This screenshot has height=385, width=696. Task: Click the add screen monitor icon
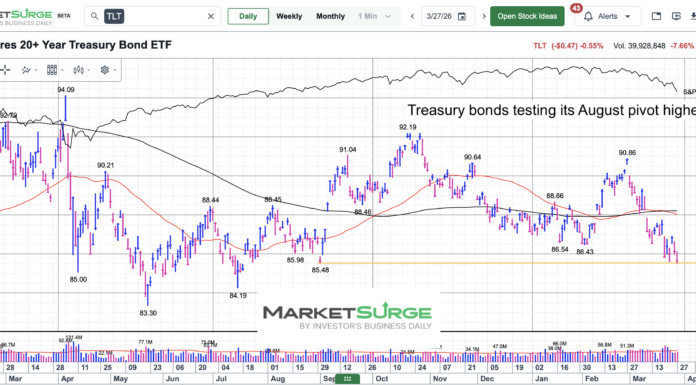(x=676, y=16)
